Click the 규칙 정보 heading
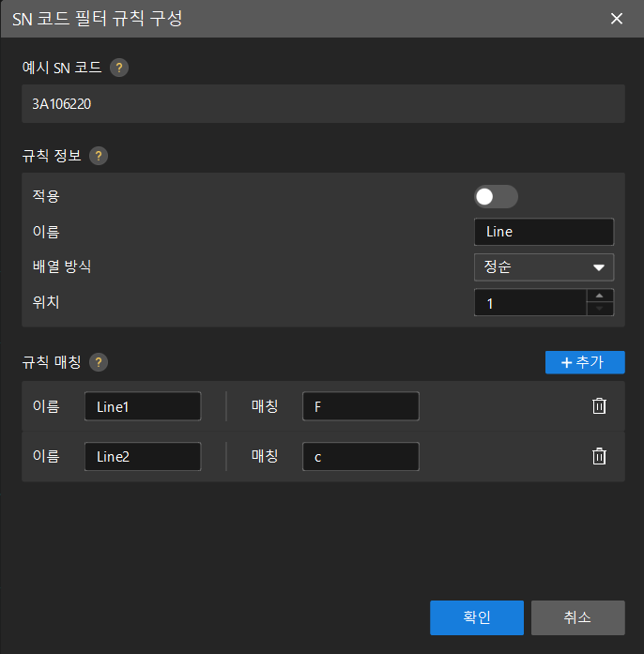The height and width of the screenshot is (654, 644). coord(52,156)
